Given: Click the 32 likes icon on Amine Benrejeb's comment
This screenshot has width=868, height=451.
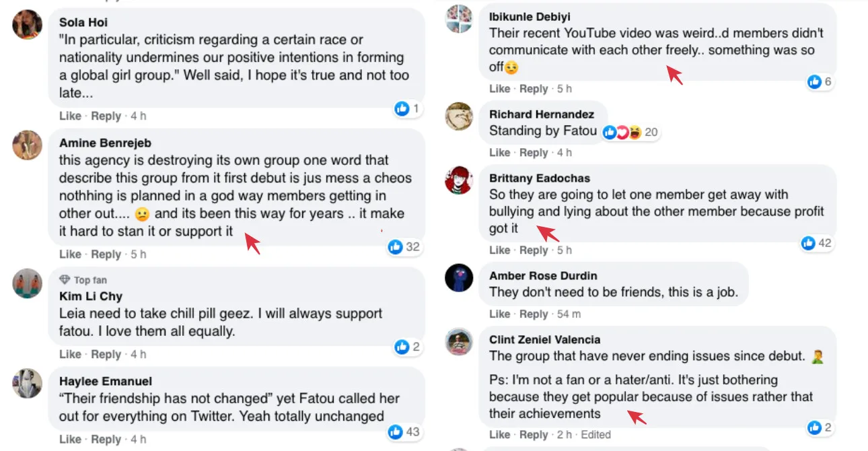Looking at the screenshot, I should (x=396, y=247).
